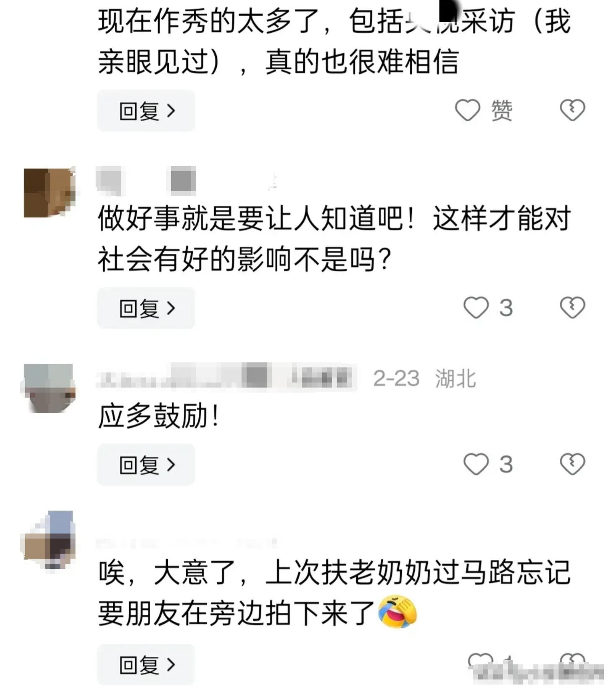The height and width of the screenshot is (695, 616).
Task: Like the 扶老奶奶过马路 comment
Action: (x=480, y=663)
